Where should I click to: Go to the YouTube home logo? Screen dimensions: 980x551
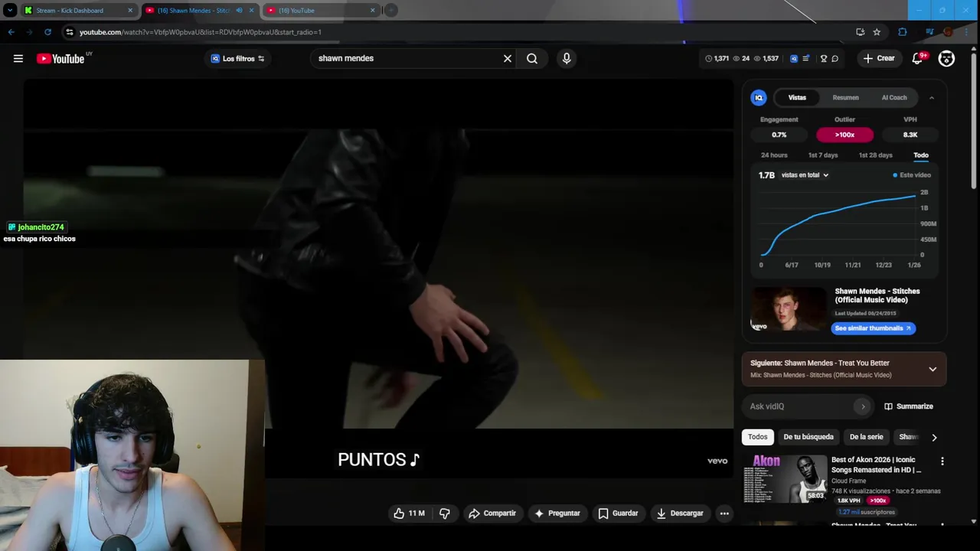coord(60,59)
